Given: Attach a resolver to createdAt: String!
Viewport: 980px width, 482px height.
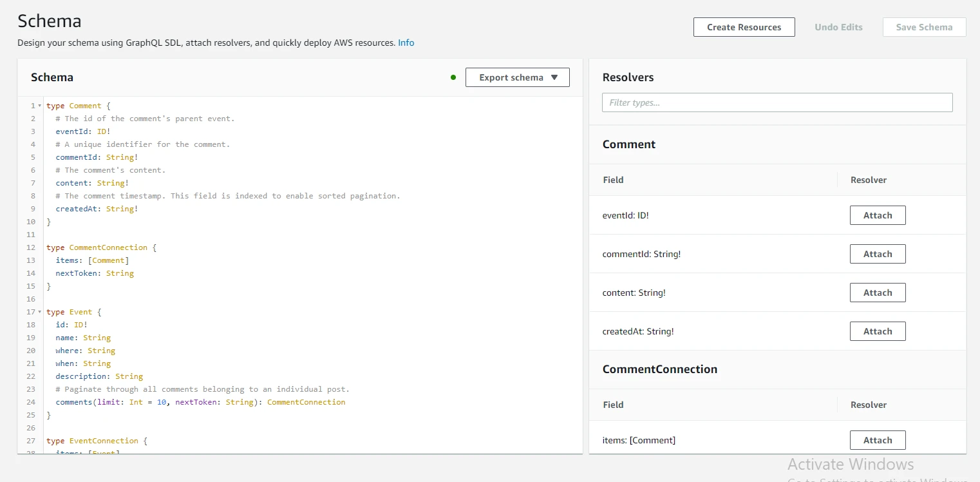Looking at the screenshot, I should 877,331.
